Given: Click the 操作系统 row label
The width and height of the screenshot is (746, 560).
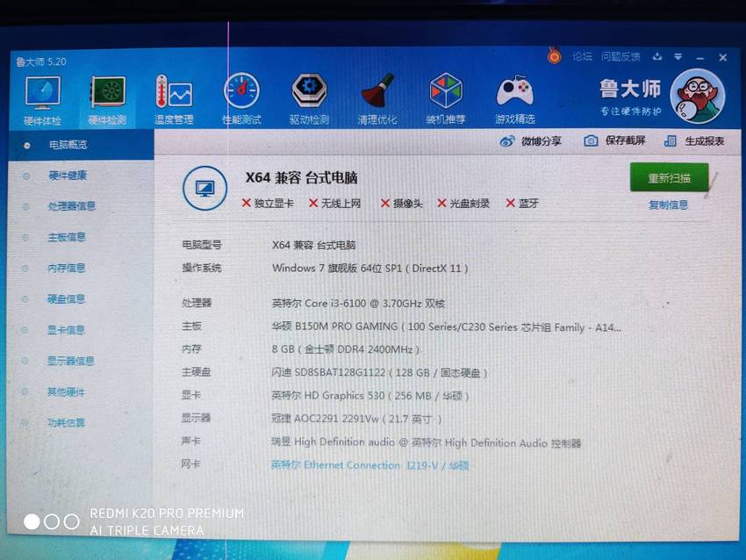Looking at the screenshot, I should click(x=202, y=268).
